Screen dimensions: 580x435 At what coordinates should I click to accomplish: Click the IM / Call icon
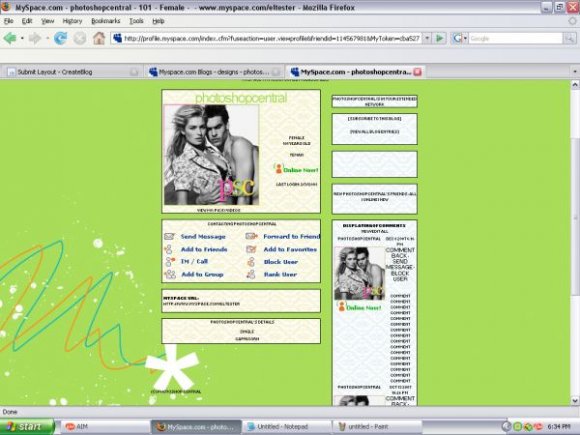170,262
